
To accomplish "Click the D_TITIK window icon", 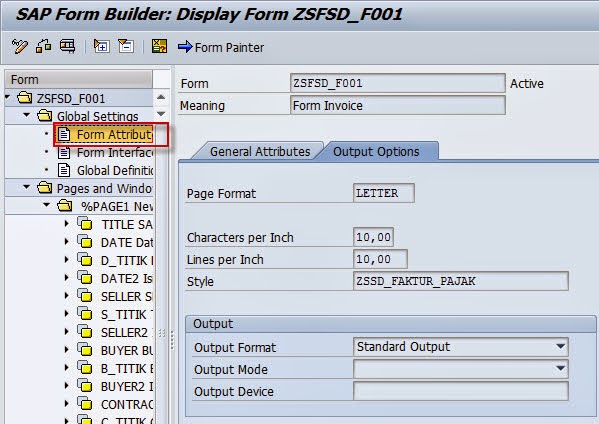I will [85, 259].
